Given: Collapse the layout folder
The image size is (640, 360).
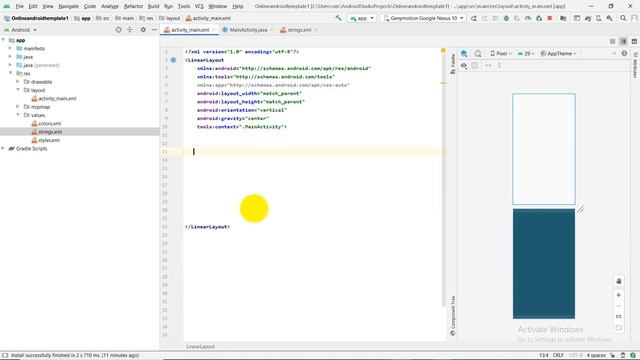Looking at the screenshot, I should (x=18, y=90).
